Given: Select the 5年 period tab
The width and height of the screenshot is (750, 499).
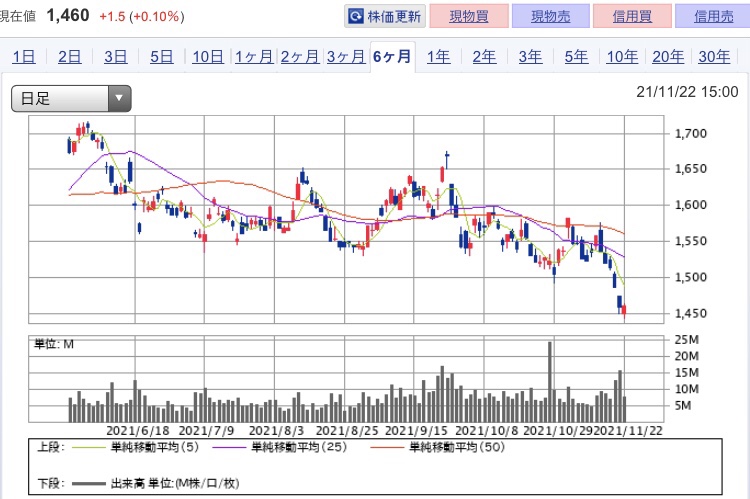Looking at the screenshot, I should click(576, 57).
